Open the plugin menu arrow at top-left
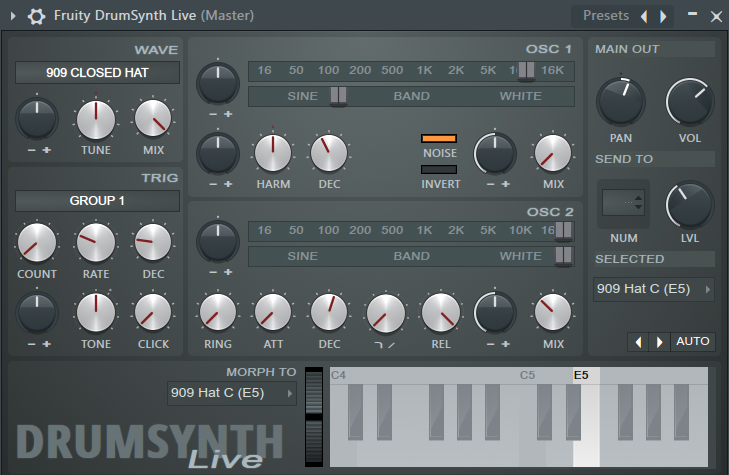729x475 pixels. (x=13, y=16)
